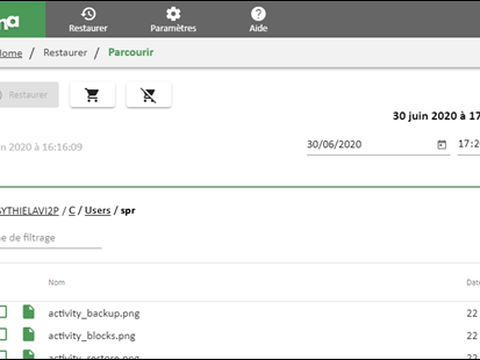Navigate to machine name path link

click(29, 211)
